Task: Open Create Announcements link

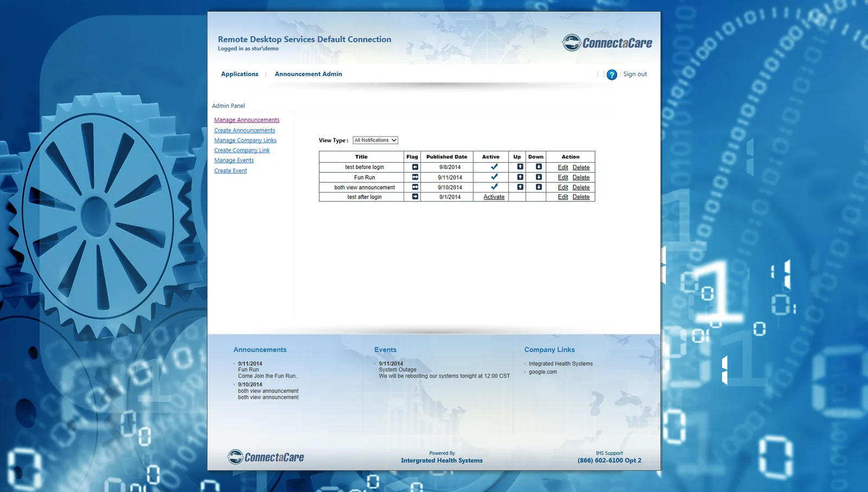Action: point(245,130)
